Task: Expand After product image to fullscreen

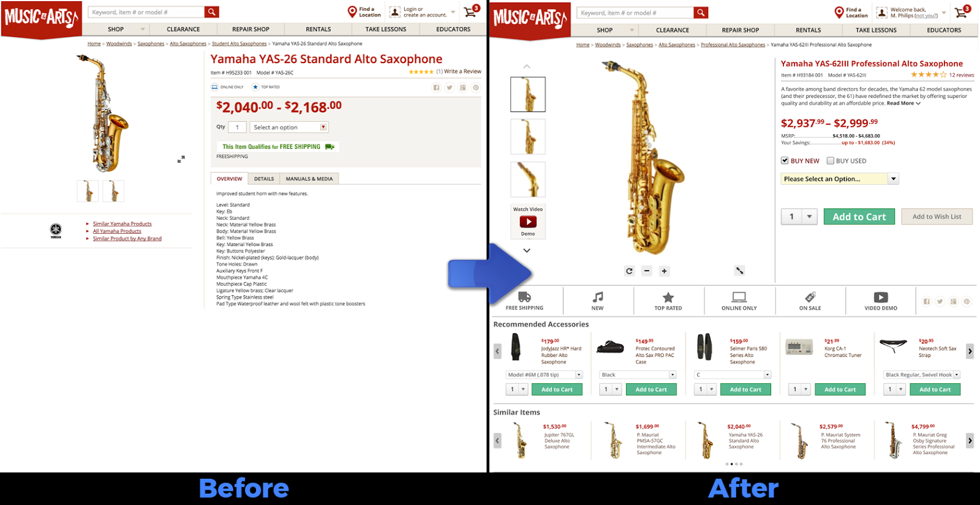Action: click(x=740, y=271)
